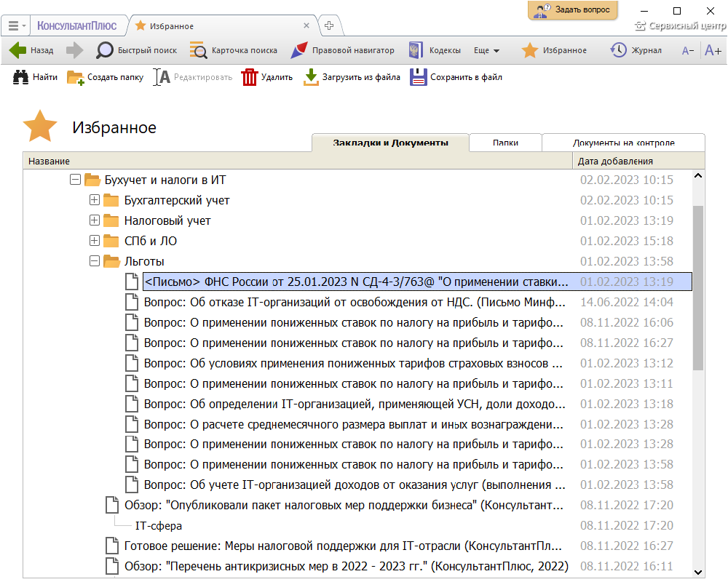Expand the Бухгалтерский учет folder
The width and height of the screenshot is (728, 582).
[x=94, y=200]
